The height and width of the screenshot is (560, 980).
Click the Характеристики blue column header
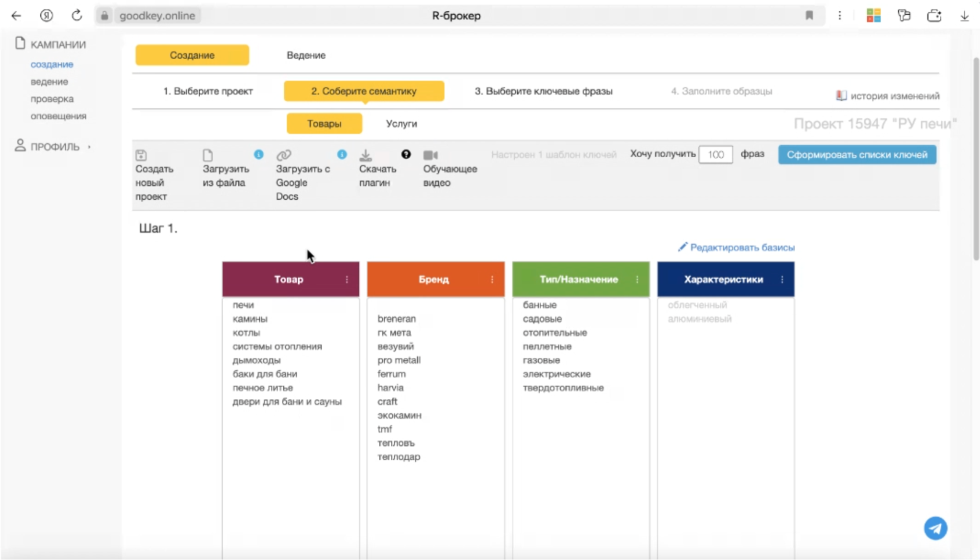coord(726,279)
